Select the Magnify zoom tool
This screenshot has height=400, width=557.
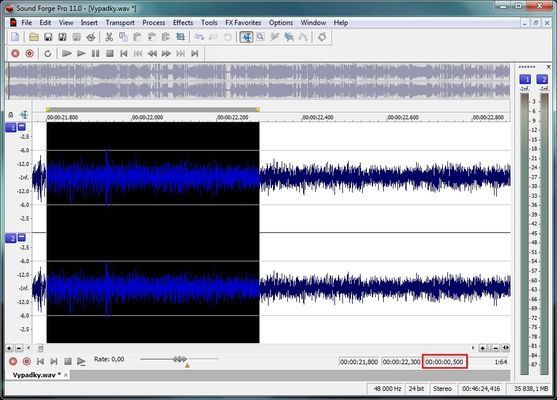coord(260,37)
